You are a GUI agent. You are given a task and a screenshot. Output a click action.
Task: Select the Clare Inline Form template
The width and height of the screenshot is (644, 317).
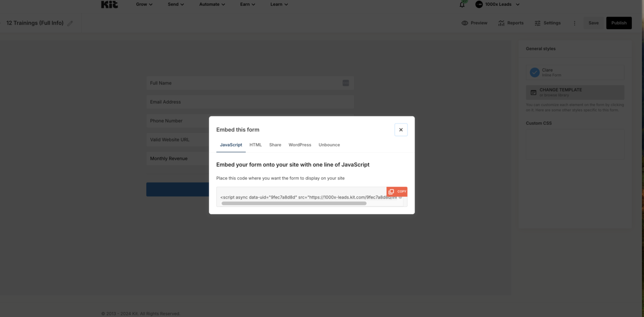[x=575, y=73]
